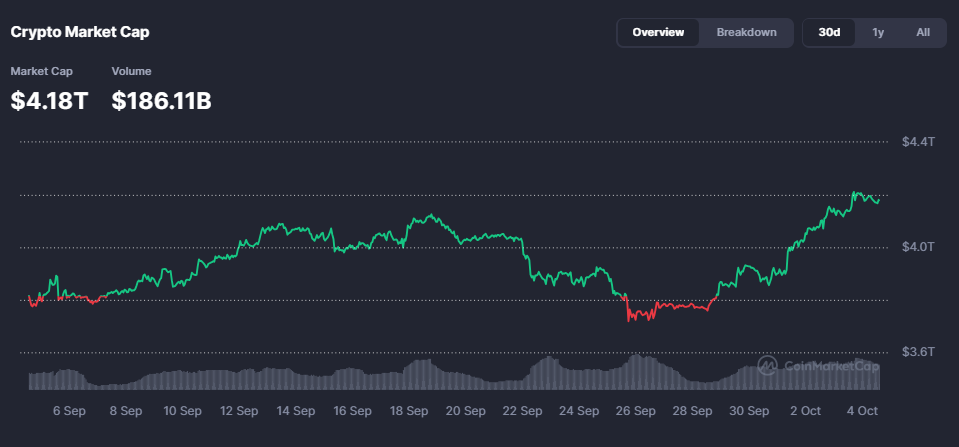
Task: Click the 14 Sep date label
Action: click(296, 411)
